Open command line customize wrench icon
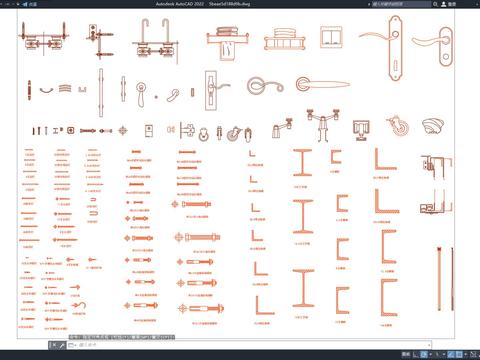This screenshot has height=360, width=480. tap(62, 345)
